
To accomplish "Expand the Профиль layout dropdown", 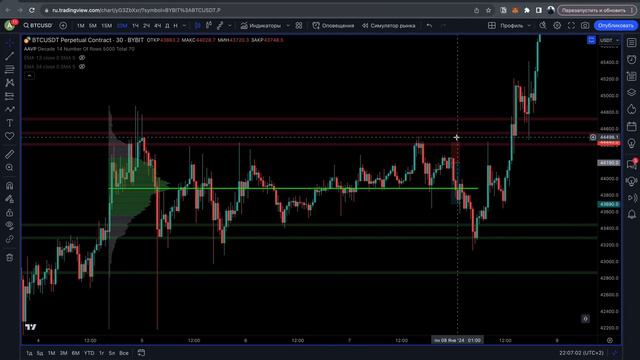I will coord(529,26).
